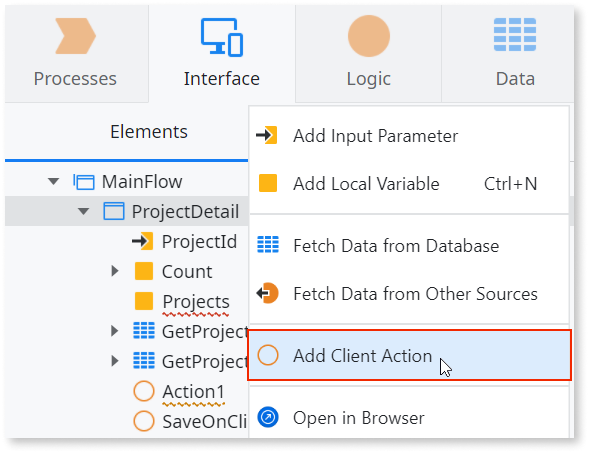
Task: Collapse the ProjectDetail screen node
Action: (83, 211)
